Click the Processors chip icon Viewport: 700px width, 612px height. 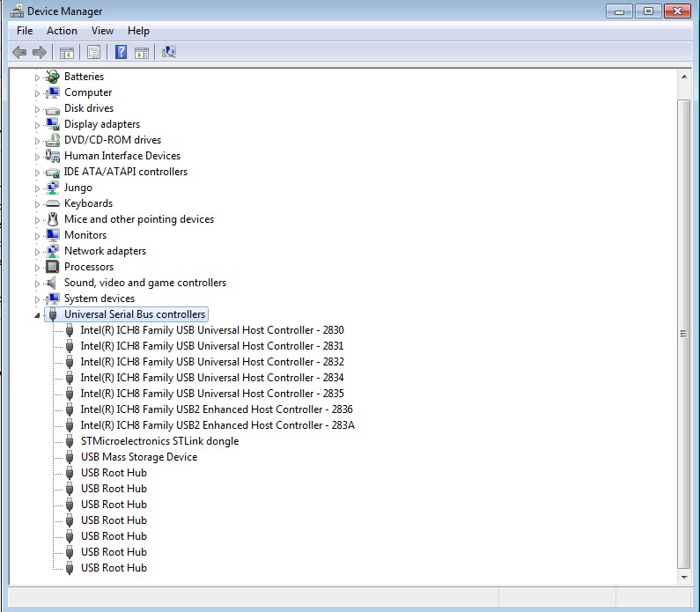click(x=52, y=267)
